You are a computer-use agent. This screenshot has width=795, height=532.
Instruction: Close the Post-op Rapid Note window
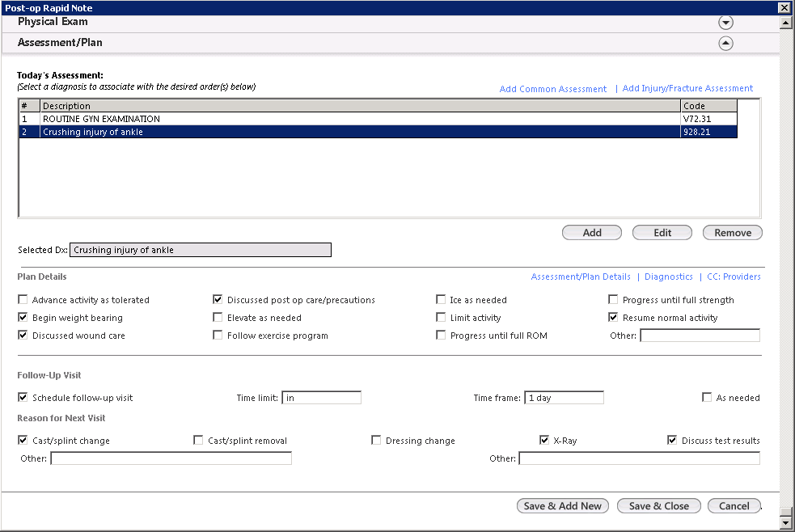(784, 7)
